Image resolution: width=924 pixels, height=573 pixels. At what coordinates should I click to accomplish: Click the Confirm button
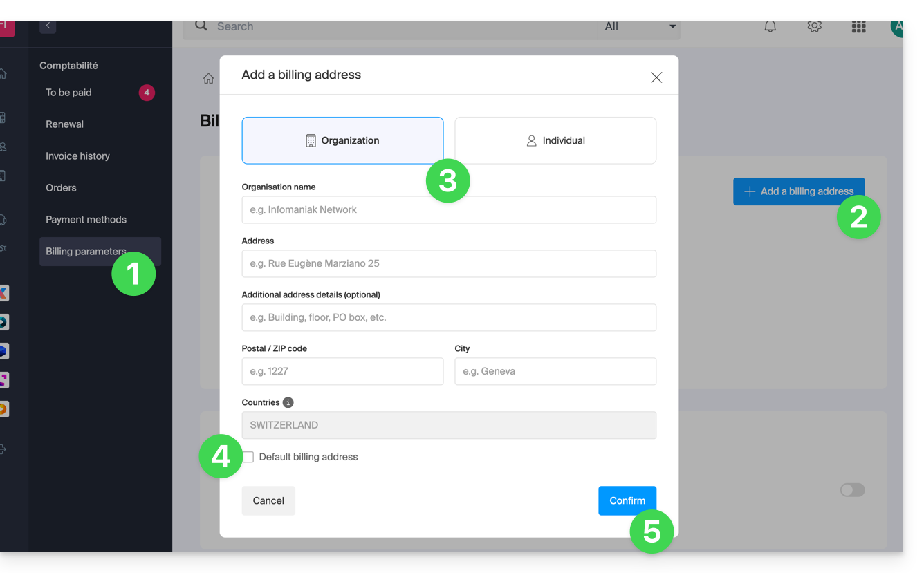627,500
